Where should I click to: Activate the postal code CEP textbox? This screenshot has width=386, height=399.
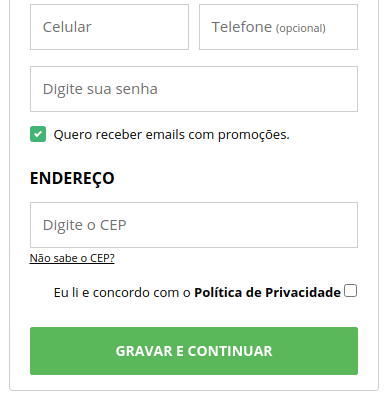click(x=194, y=225)
